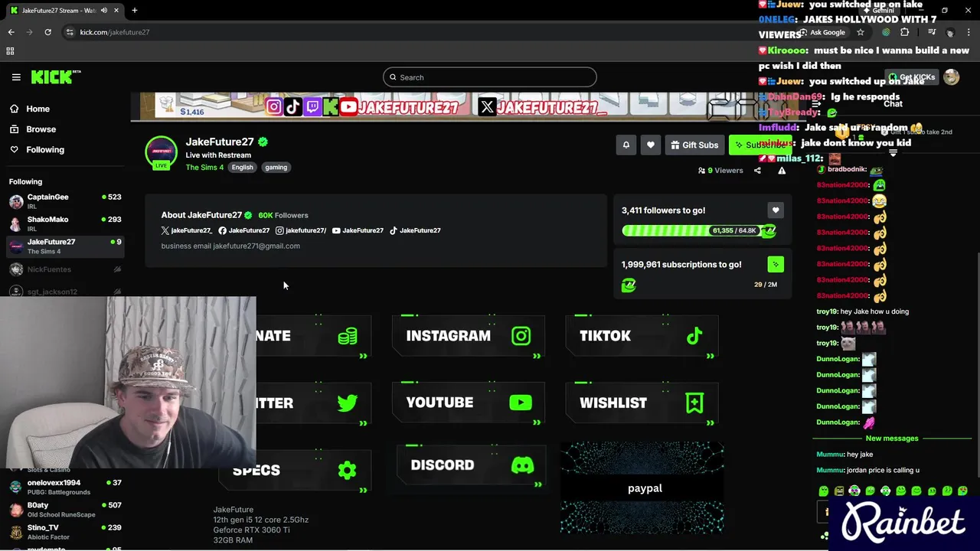
Task: Reload the current page
Action: point(47,32)
